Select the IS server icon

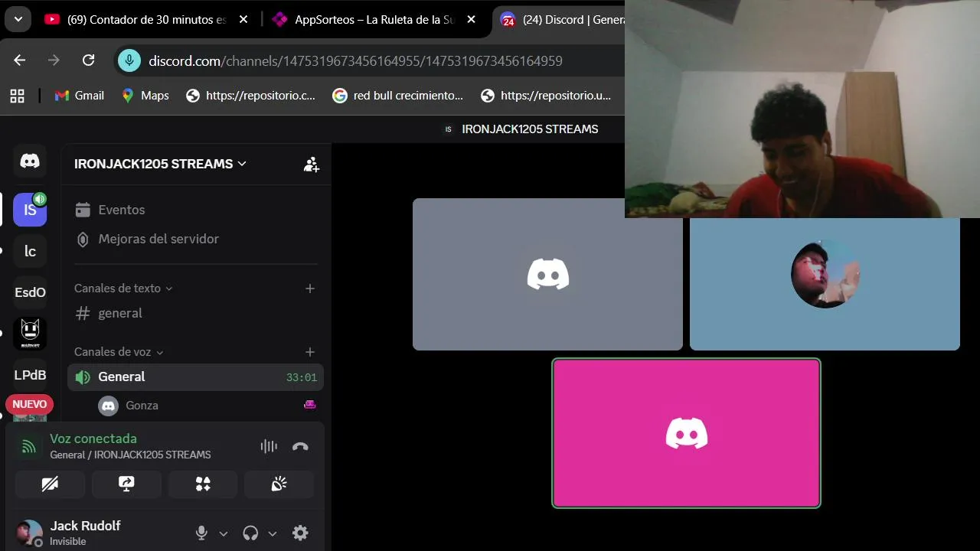pyautogui.click(x=30, y=210)
